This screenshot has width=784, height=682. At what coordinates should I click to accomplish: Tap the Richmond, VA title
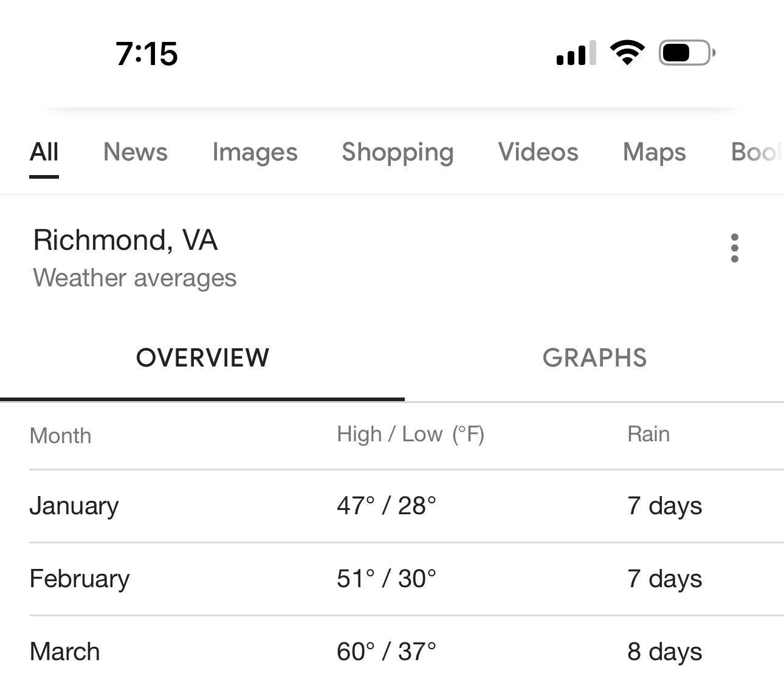click(125, 239)
